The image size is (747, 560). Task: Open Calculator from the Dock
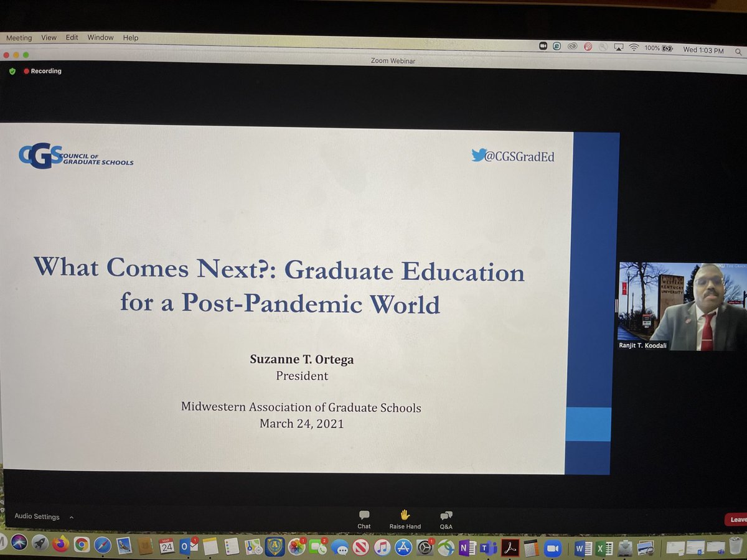coord(531,548)
